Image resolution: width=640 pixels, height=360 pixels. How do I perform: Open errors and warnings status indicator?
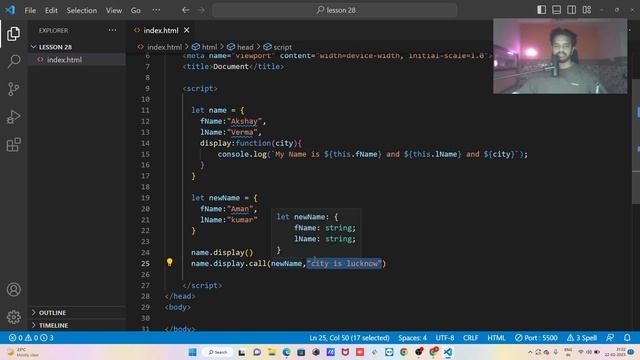tap(31, 338)
